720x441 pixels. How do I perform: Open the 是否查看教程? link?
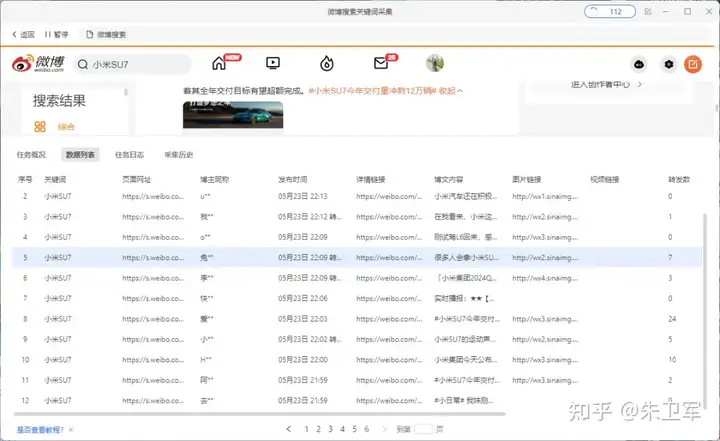click(40, 430)
